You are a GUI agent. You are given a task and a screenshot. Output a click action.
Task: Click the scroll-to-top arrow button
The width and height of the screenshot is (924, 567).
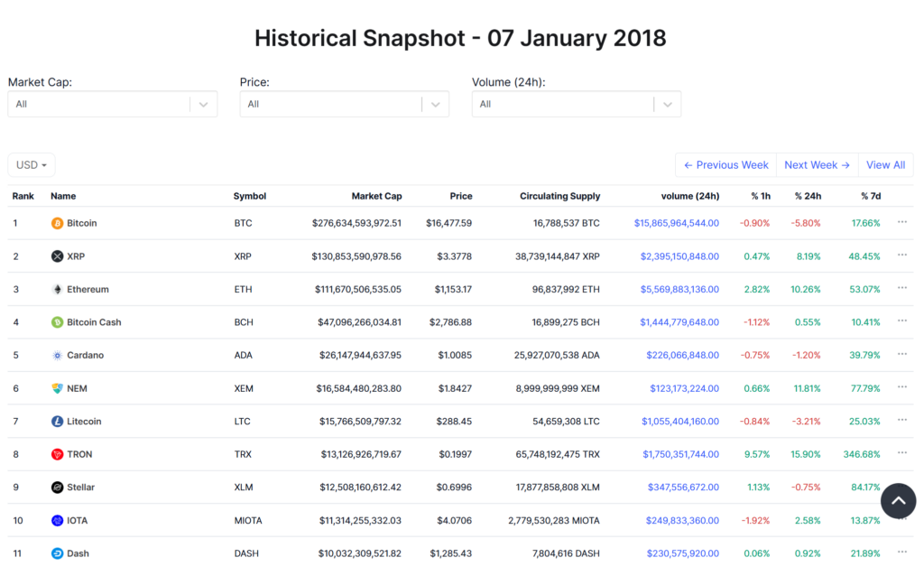[x=898, y=501]
